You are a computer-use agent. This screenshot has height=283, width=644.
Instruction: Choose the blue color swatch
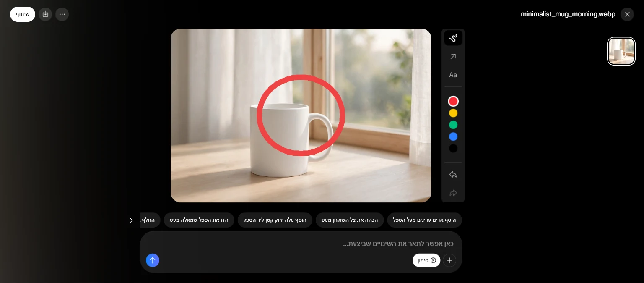[453, 136]
